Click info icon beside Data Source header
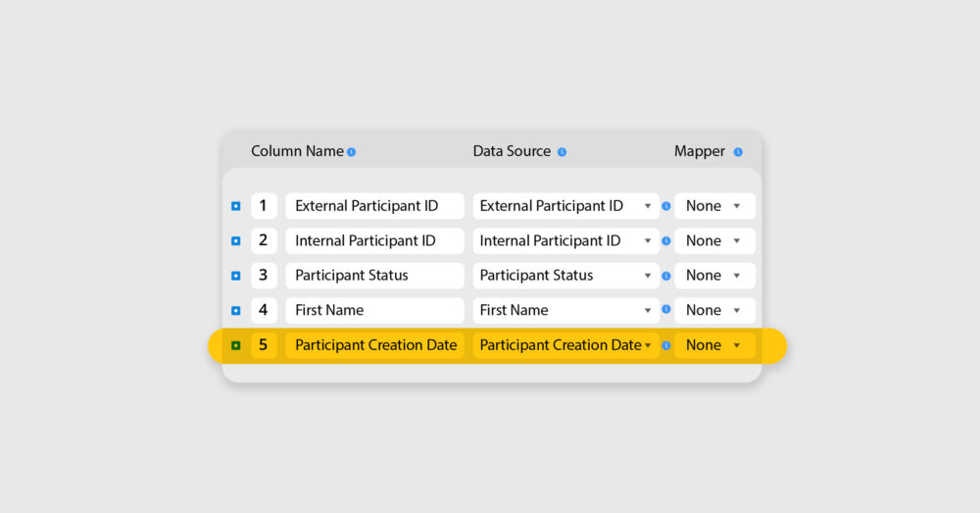 pyautogui.click(x=562, y=152)
